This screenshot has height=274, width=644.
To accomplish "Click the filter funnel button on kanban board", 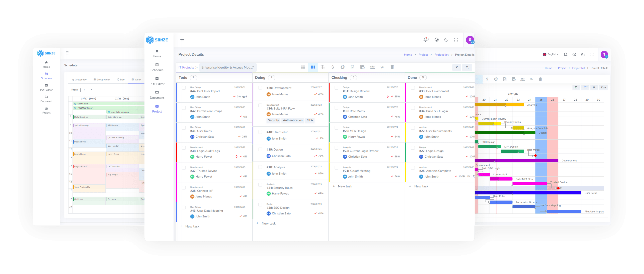I will (x=457, y=67).
